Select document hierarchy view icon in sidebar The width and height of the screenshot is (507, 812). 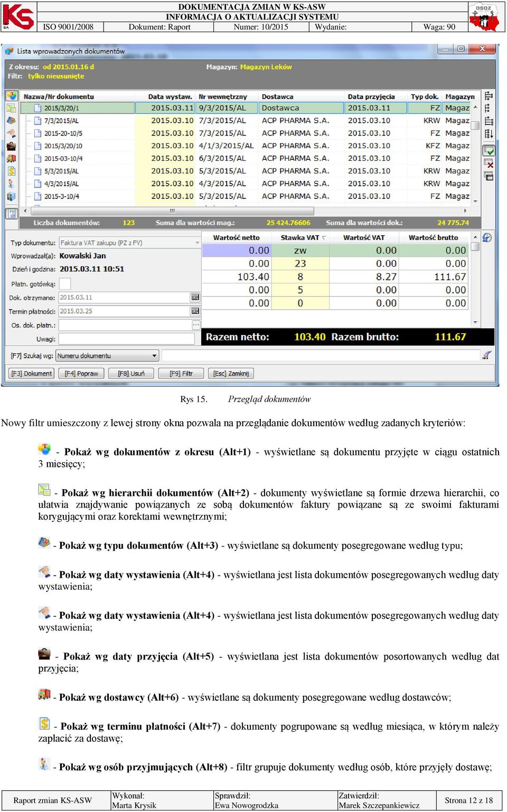tap(11, 108)
